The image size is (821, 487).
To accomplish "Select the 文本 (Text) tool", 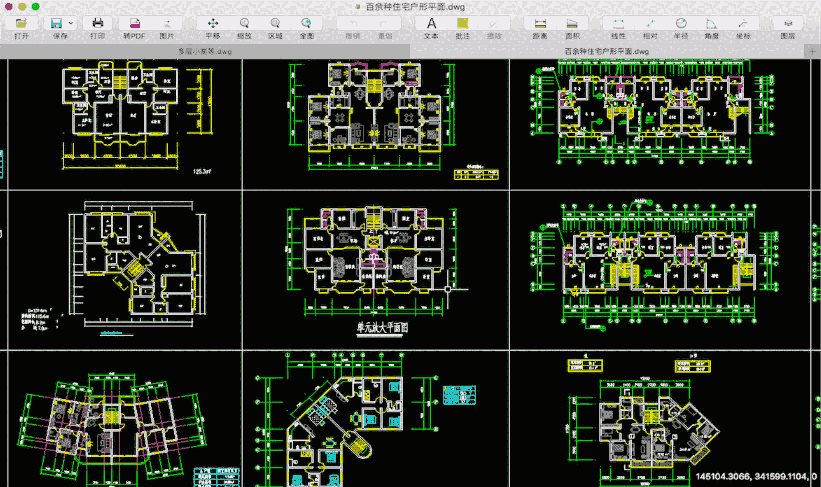I will click(x=431, y=23).
